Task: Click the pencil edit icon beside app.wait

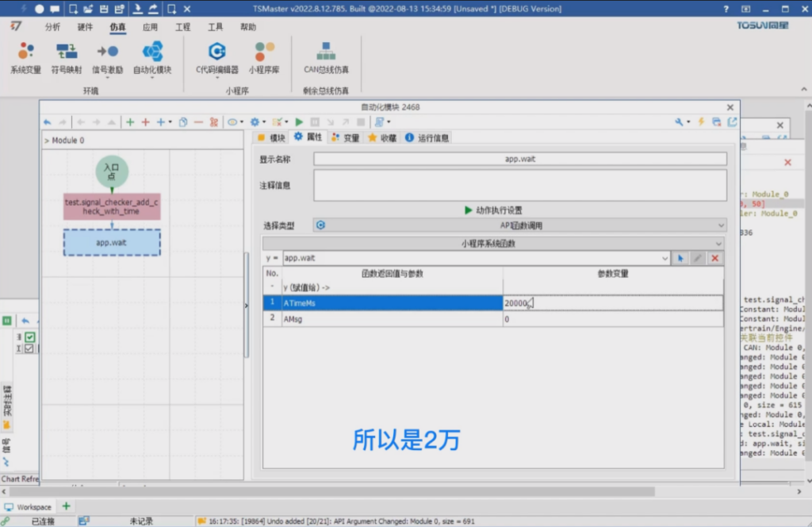Action: pyautogui.click(x=698, y=258)
